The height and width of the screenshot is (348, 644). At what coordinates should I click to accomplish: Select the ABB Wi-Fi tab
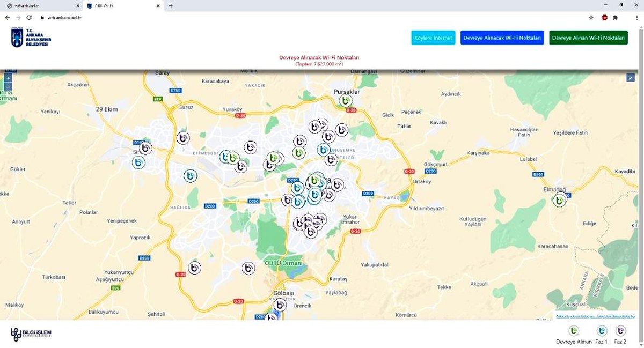(x=123, y=5)
